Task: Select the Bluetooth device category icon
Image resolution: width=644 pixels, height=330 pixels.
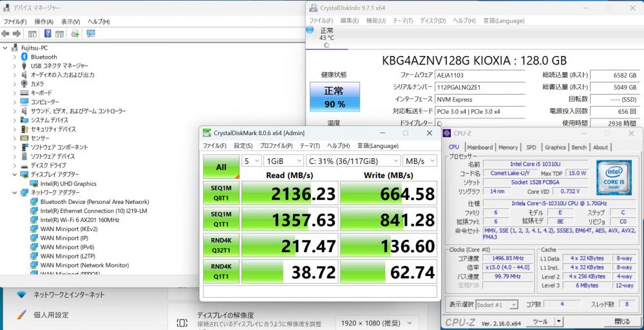Action: click(x=24, y=57)
